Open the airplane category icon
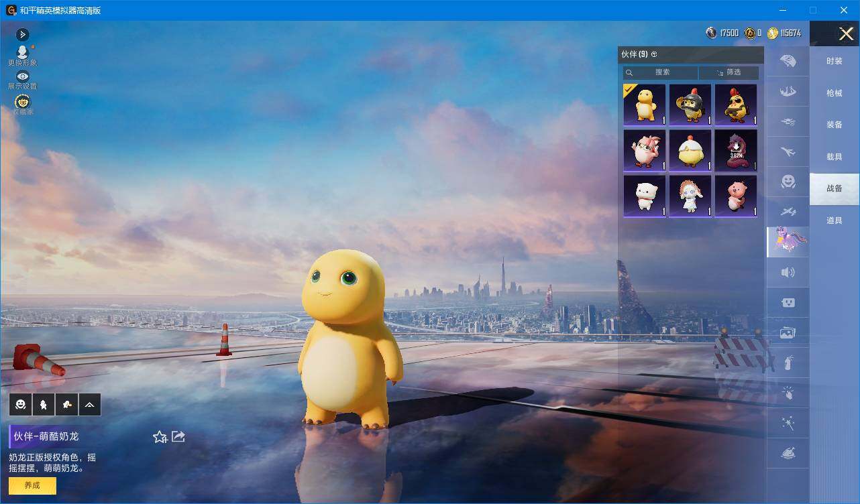860x504 pixels. [x=788, y=153]
